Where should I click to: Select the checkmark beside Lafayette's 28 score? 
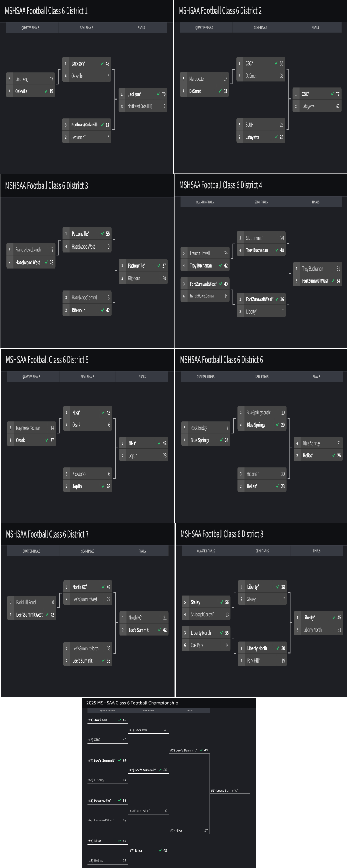pyautogui.click(x=276, y=137)
